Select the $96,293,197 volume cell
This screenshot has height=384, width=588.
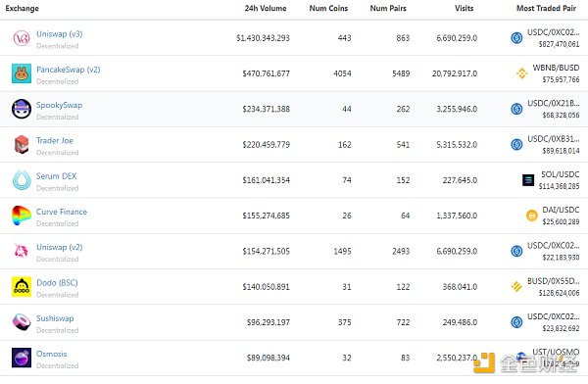pos(269,322)
